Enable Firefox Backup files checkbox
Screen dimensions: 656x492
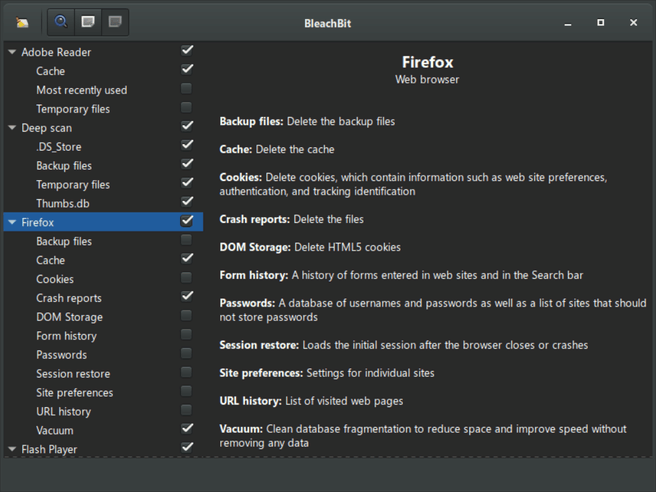[187, 240]
